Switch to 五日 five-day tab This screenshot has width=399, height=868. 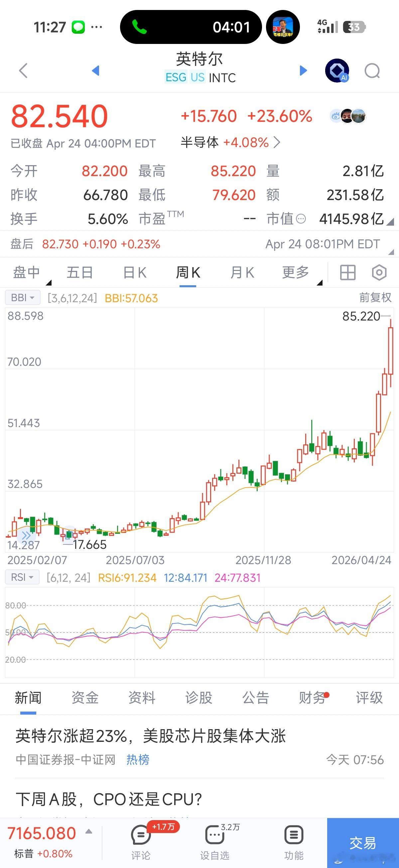[80, 273]
